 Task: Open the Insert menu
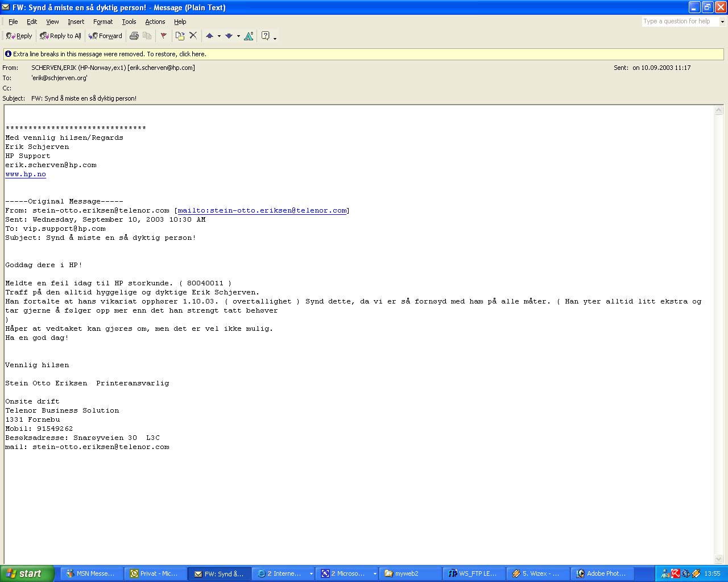click(x=76, y=22)
